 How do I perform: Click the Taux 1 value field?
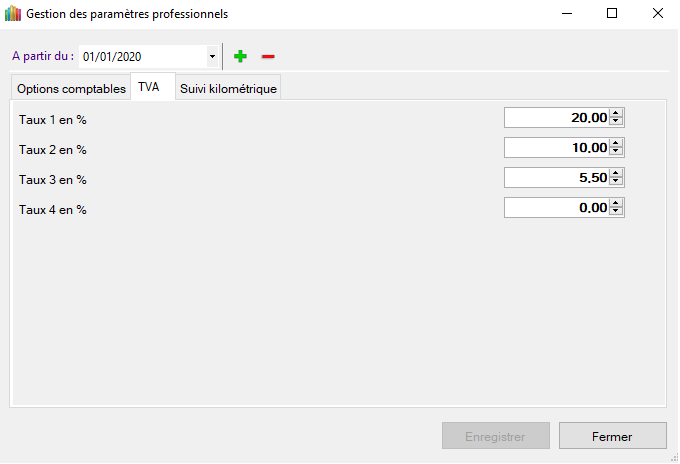point(556,118)
